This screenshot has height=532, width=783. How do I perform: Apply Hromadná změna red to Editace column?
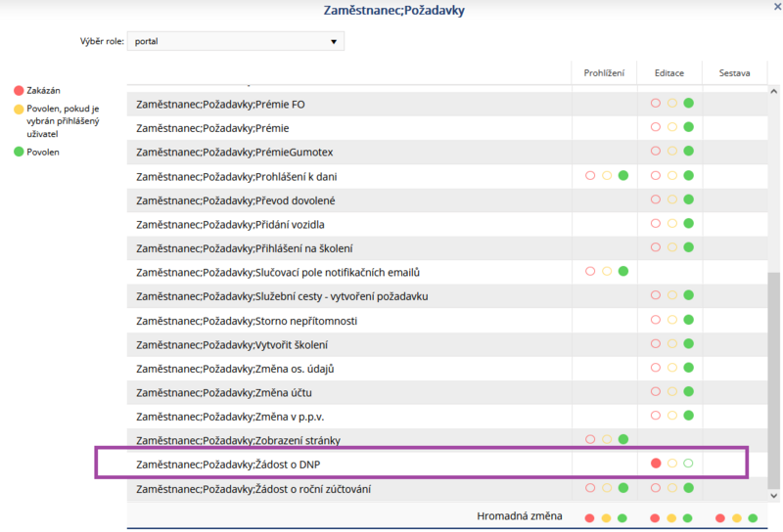point(655,518)
